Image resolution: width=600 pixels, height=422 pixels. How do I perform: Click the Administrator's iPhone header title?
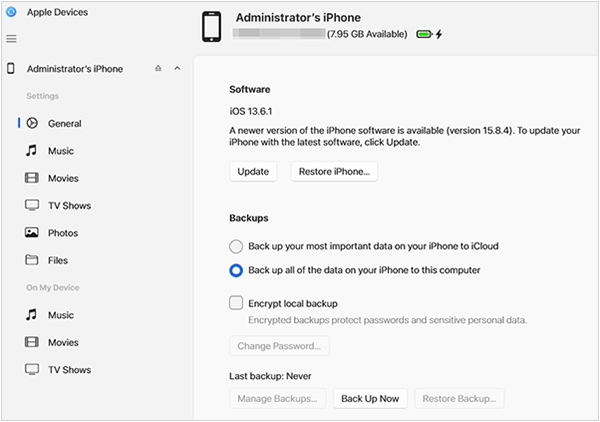click(x=298, y=18)
